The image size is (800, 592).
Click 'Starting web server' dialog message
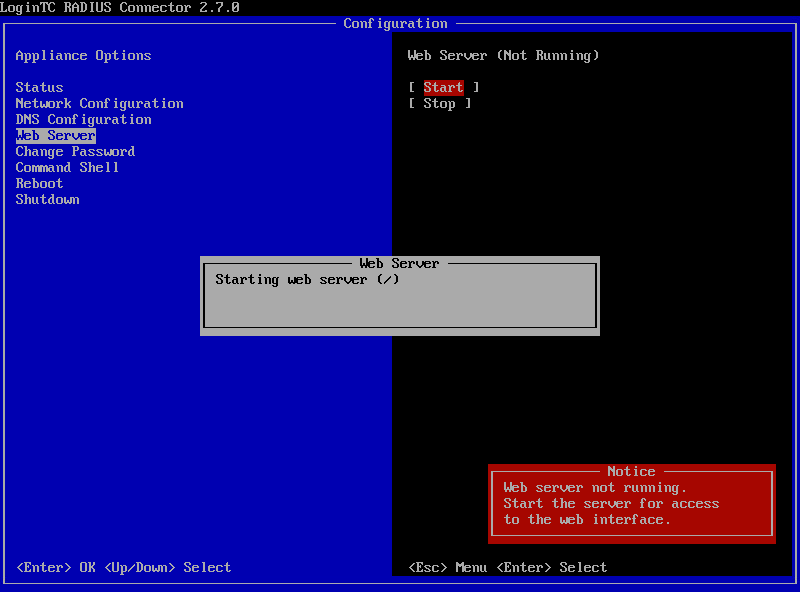307,280
